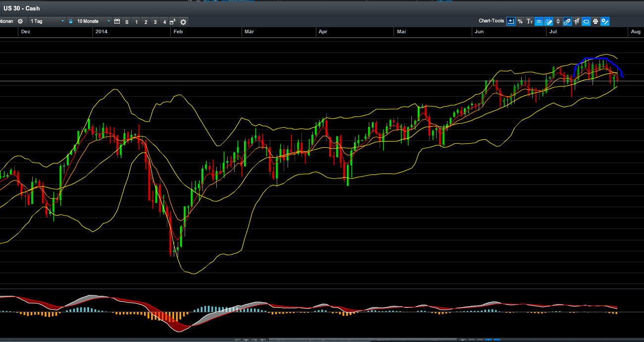Open the calendar date picker icon
This screenshot has height=342, width=644.
click(x=117, y=21)
